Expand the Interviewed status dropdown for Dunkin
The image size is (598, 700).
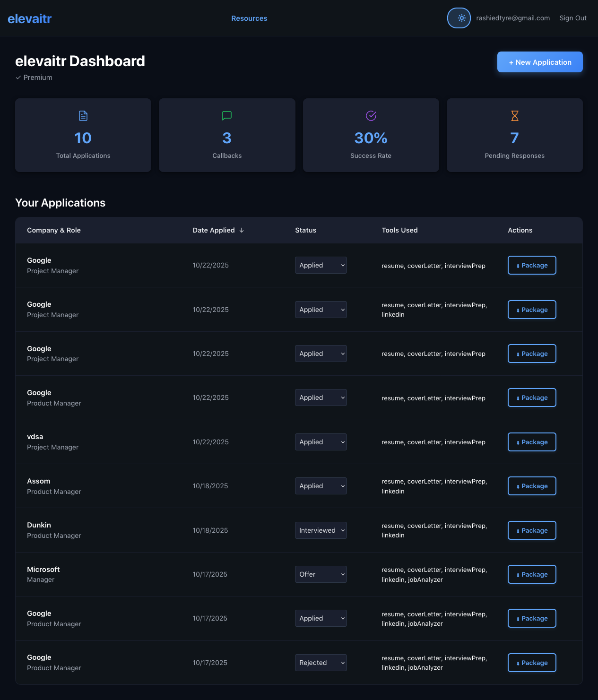point(321,530)
